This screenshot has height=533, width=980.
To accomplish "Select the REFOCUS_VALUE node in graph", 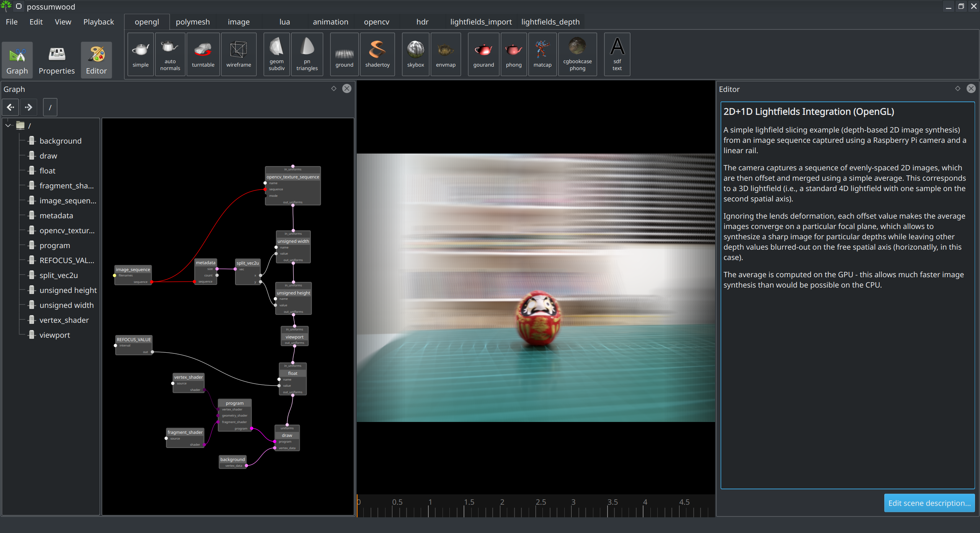I will tap(134, 340).
